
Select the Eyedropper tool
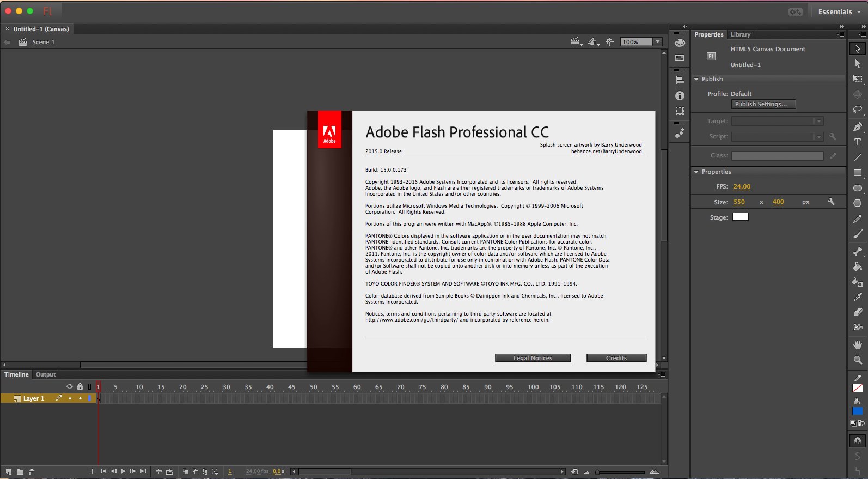858,297
